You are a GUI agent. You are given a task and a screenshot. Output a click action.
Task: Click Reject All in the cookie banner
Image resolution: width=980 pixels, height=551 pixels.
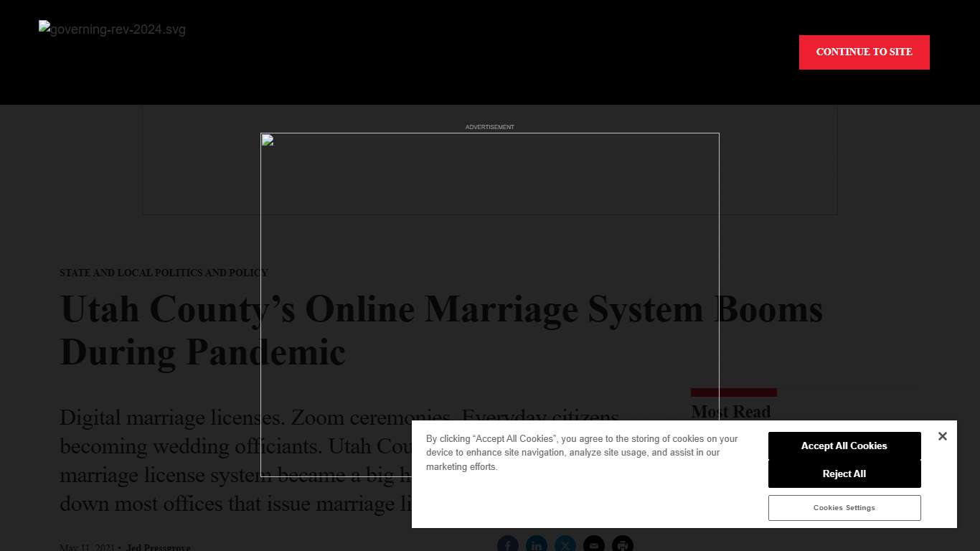[844, 474]
